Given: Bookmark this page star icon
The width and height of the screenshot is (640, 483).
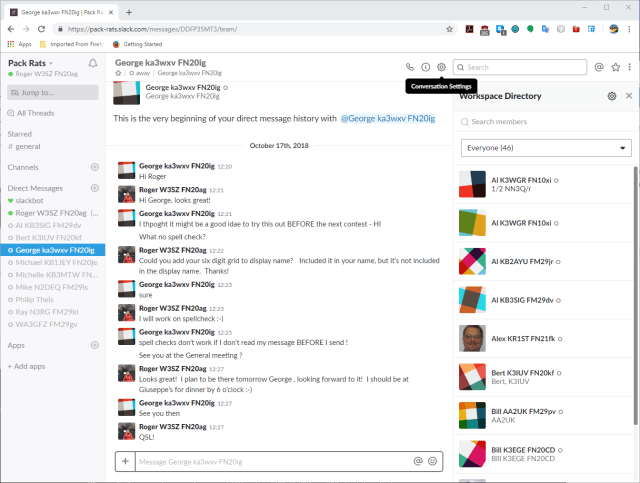Looking at the screenshot, I should 449,29.
